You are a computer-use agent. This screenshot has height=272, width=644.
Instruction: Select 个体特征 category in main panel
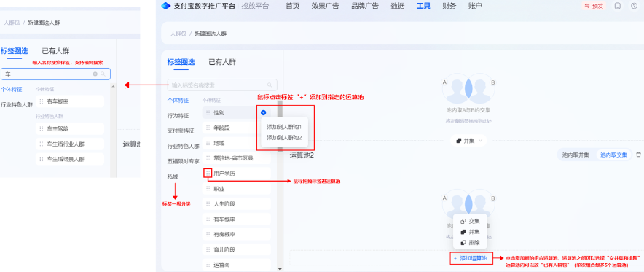[x=178, y=100]
